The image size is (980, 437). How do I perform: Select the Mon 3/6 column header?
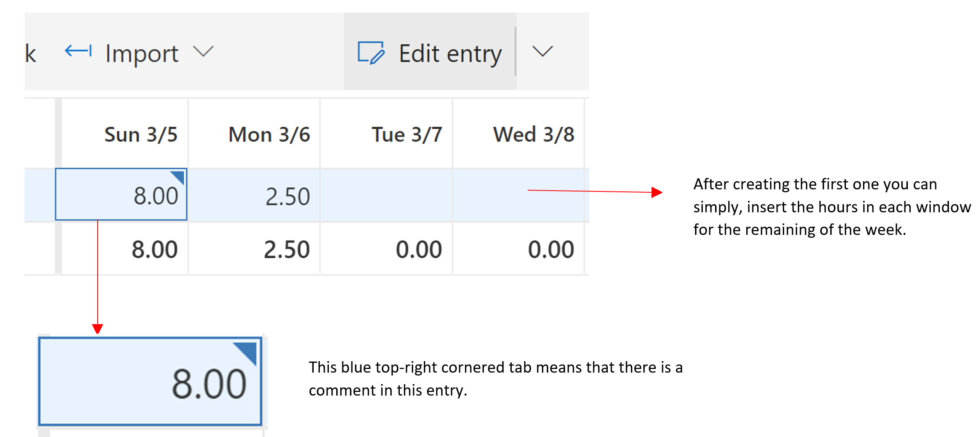(x=269, y=134)
